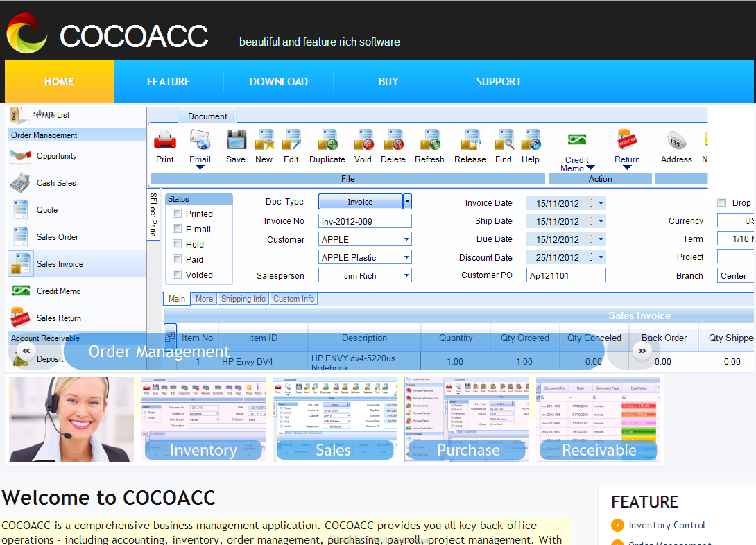Open Opportunity handshake icon in sidebar
This screenshot has height=545, width=756.
point(20,155)
